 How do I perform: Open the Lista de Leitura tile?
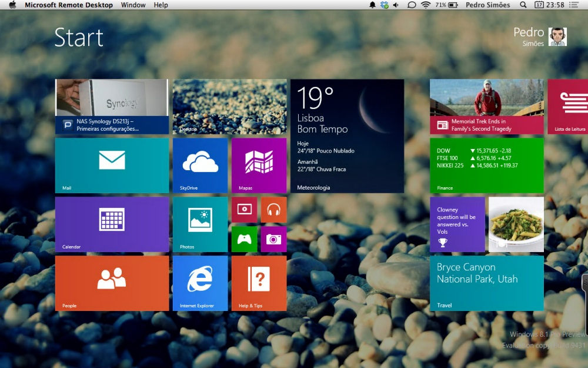[x=568, y=107]
